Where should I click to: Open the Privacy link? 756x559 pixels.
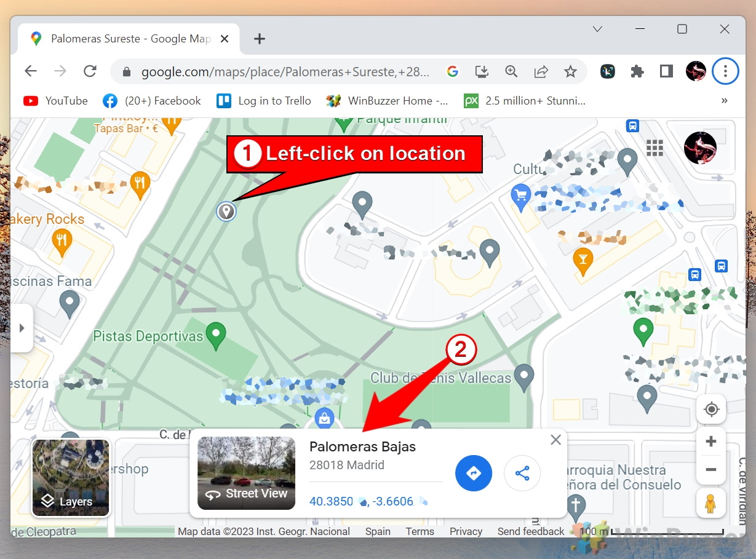click(x=466, y=531)
